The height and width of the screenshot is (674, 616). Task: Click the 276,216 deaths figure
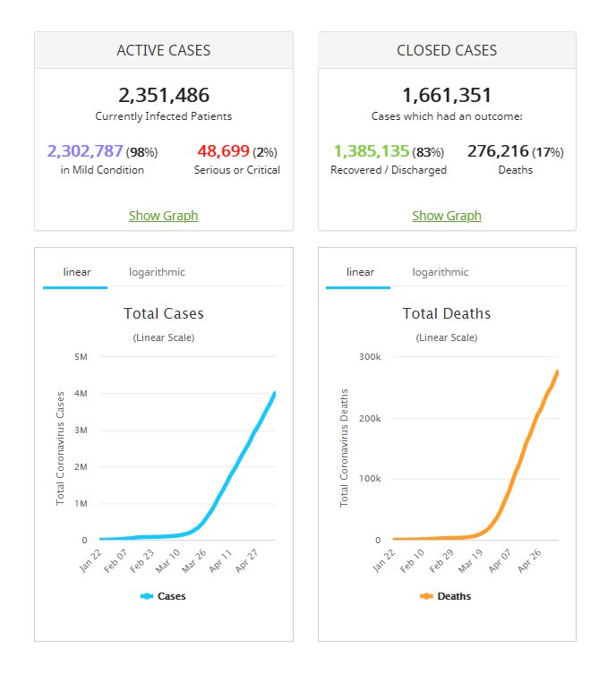(x=498, y=151)
